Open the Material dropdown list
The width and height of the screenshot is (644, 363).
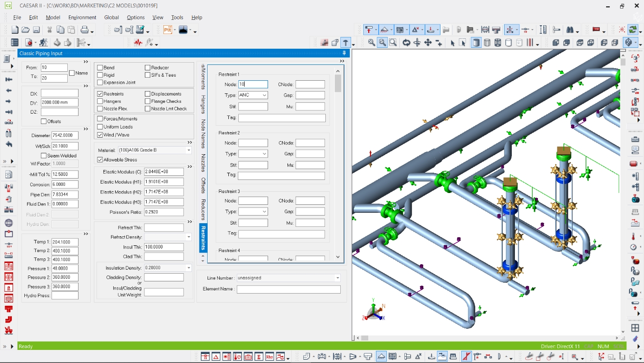tap(189, 150)
